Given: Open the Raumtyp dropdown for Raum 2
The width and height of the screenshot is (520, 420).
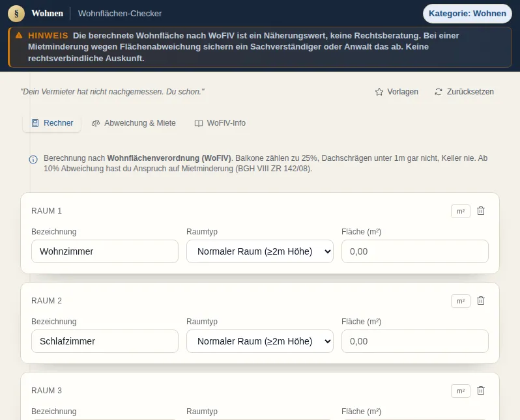Looking at the screenshot, I should click(259, 341).
